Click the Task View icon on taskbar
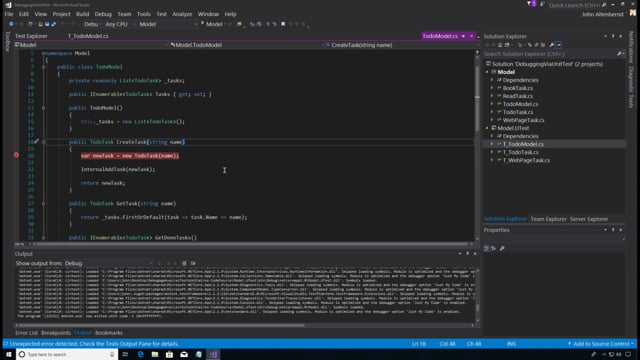640x360 pixels. point(125,354)
